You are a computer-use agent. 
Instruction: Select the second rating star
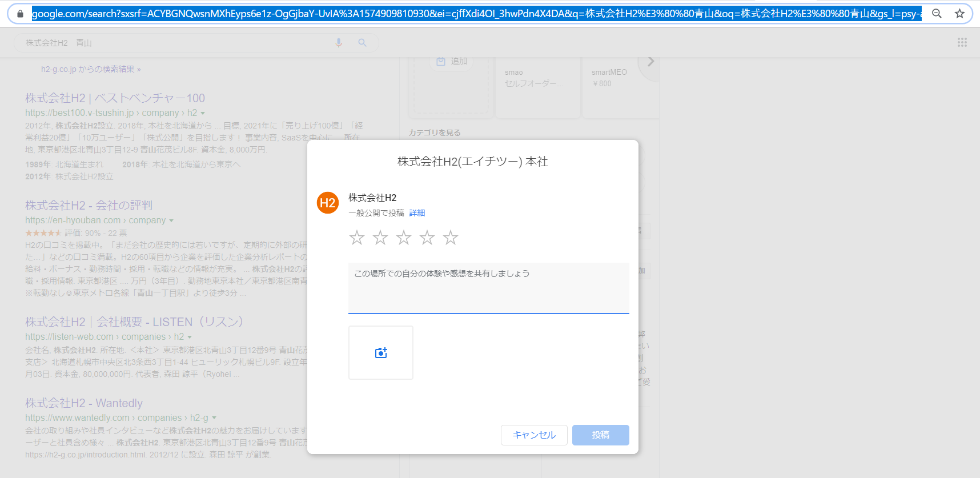tap(380, 238)
